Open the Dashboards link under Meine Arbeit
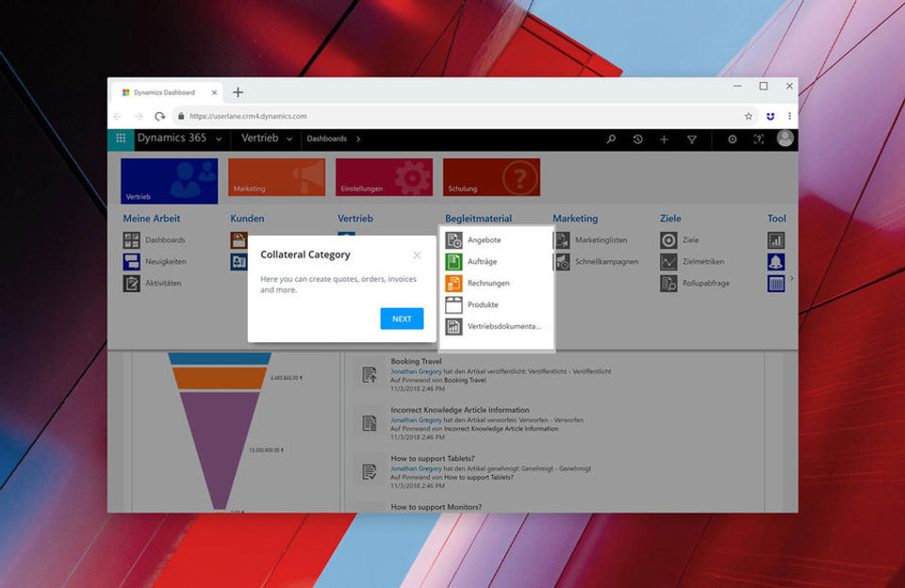Screen dimensions: 905x588 click(165, 240)
